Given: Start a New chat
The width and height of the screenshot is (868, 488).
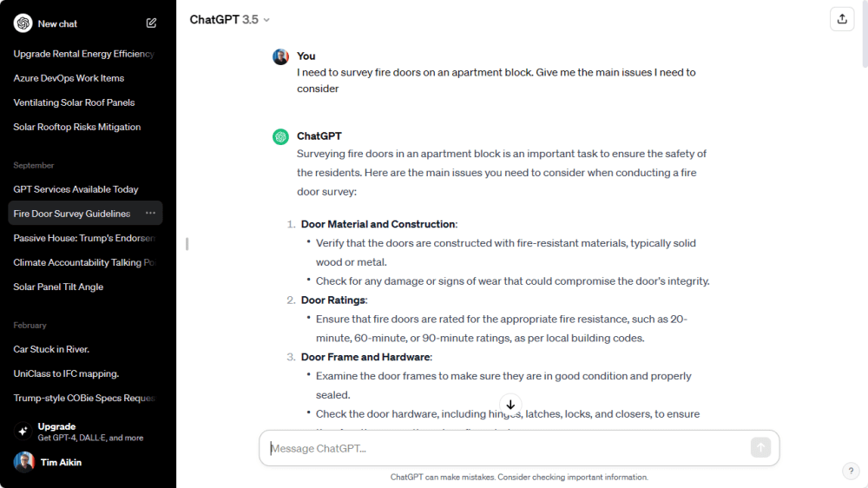Looking at the screenshot, I should [58, 23].
